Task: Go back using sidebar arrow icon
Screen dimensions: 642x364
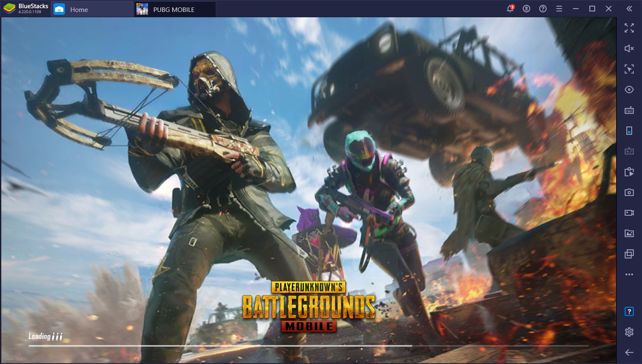Action: 629,352
